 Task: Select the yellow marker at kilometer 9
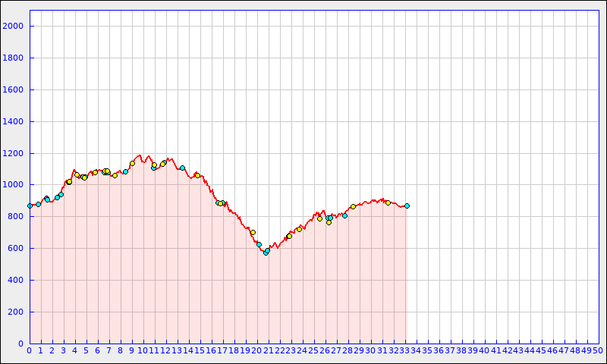coord(132,163)
